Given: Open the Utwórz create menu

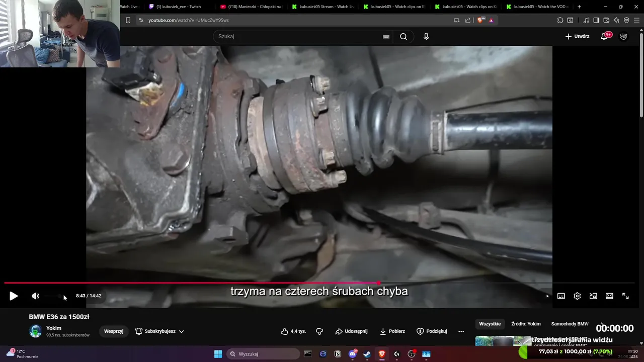Looking at the screenshot, I should point(577,36).
